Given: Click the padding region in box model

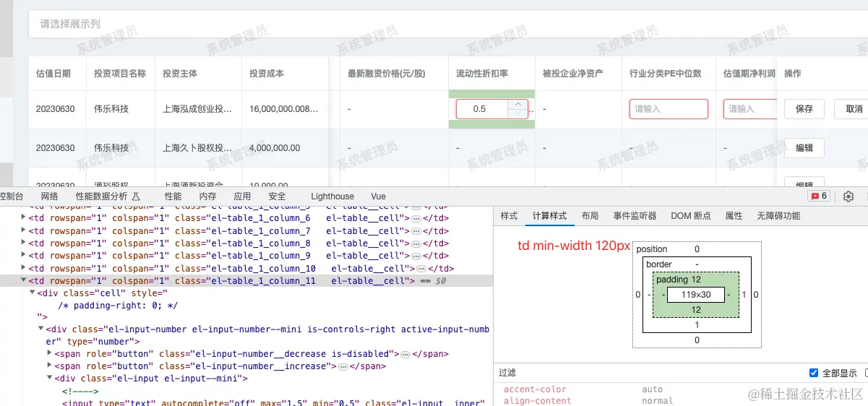Looking at the screenshot, I should tap(696, 280).
